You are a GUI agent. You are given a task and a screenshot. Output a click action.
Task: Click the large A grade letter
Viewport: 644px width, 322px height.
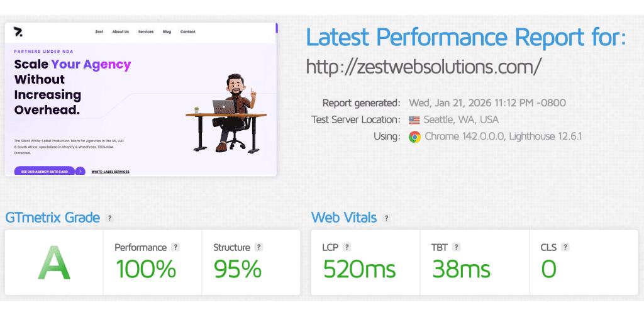click(x=54, y=262)
